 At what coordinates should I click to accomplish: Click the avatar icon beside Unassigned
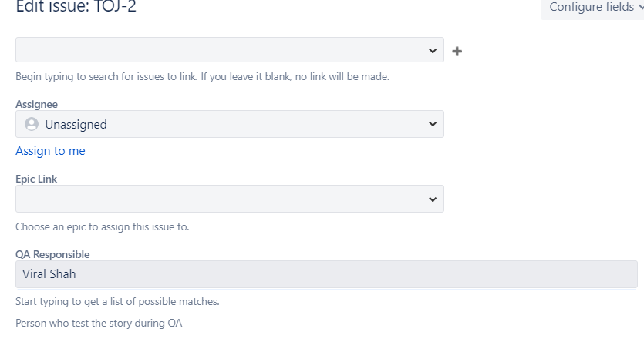pyautogui.click(x=32, y=124)
